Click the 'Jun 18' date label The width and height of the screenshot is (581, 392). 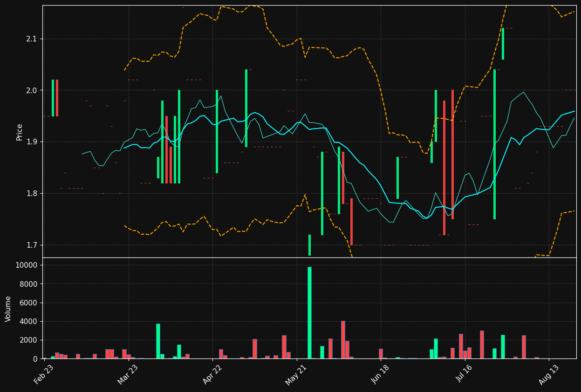tap(380, 374)
